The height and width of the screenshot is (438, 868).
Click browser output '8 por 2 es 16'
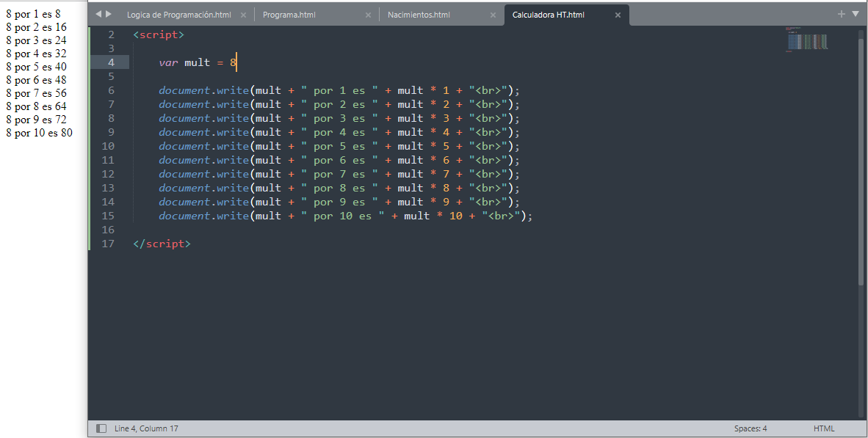pyautogui.click(x=37, y=27)
